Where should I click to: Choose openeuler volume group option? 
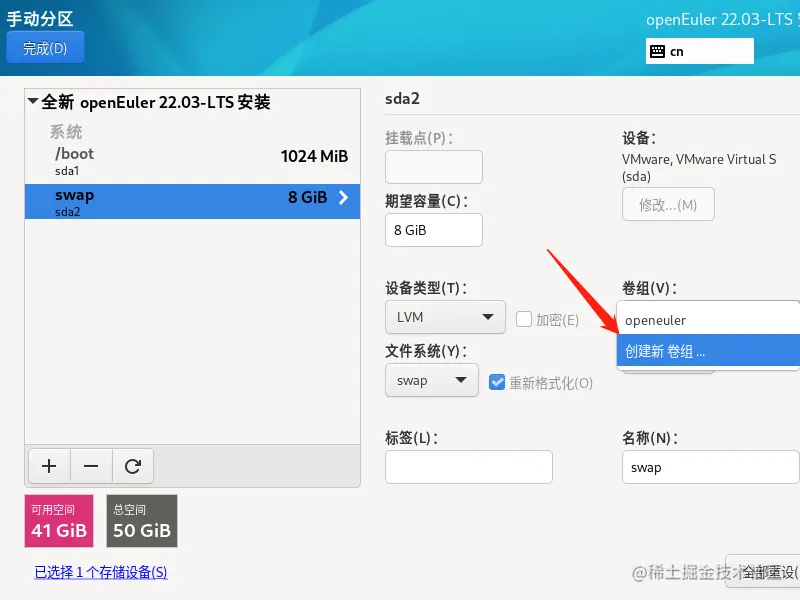[x=708, y=320]
